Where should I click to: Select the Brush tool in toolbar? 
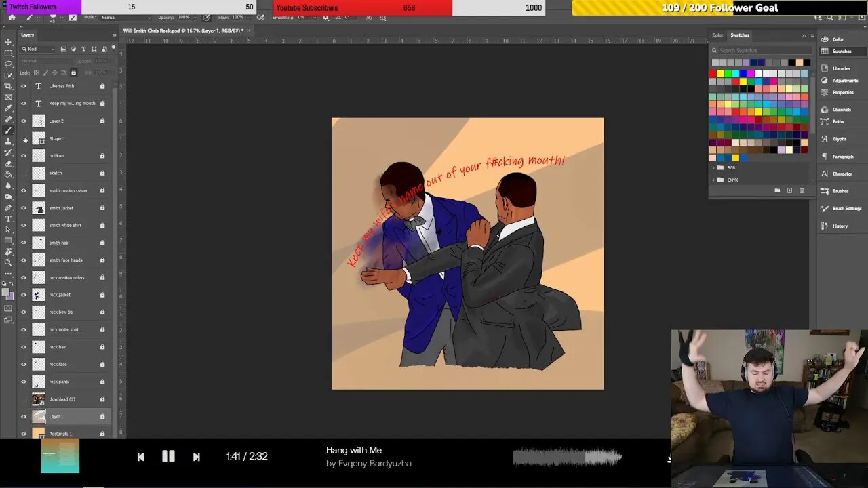8,130
